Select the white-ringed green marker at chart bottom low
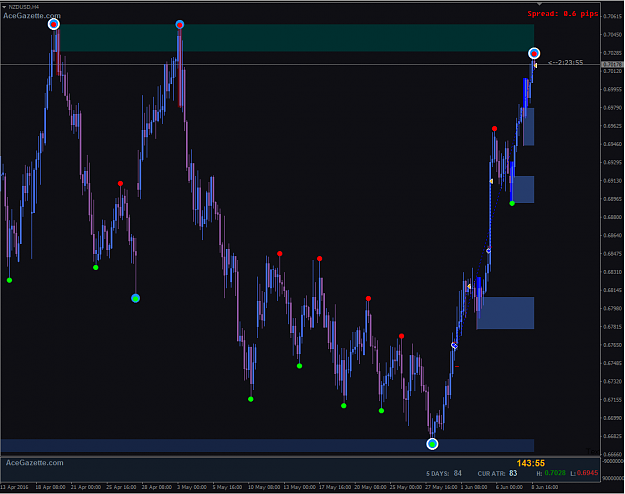The image size is (625, 494). click(432, 444)
